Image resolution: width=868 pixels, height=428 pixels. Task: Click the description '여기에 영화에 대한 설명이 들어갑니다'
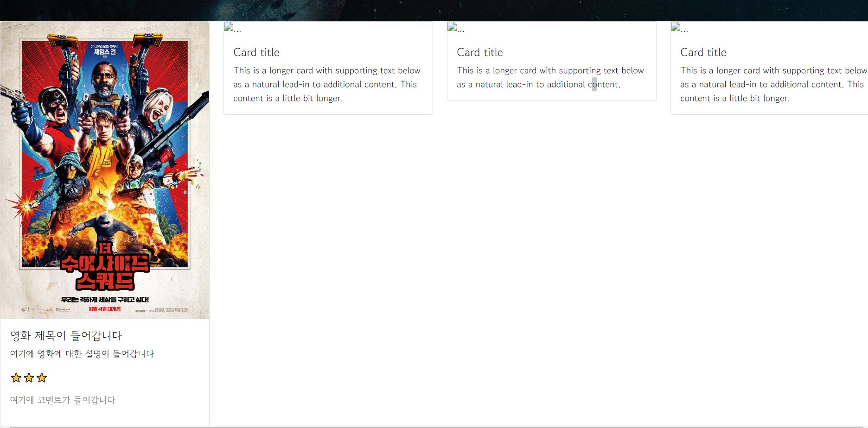tap(82, 354)
